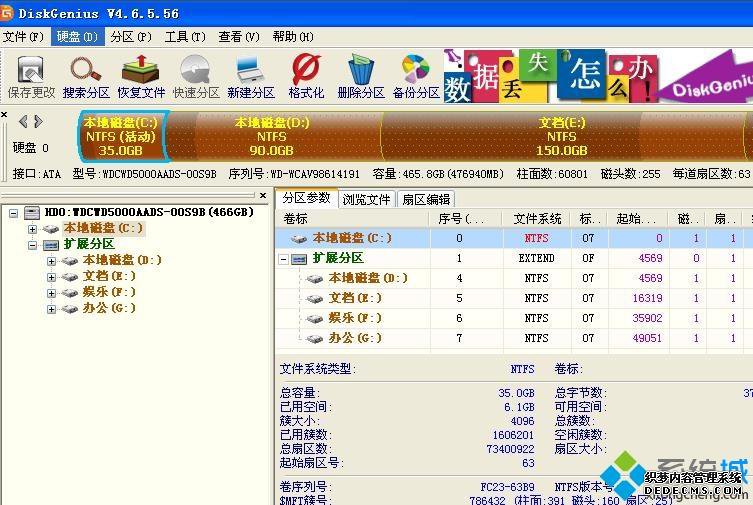Click the total sectors value 73400922
The height and width of the screenshot is (505, 753).
pos(510,449)
